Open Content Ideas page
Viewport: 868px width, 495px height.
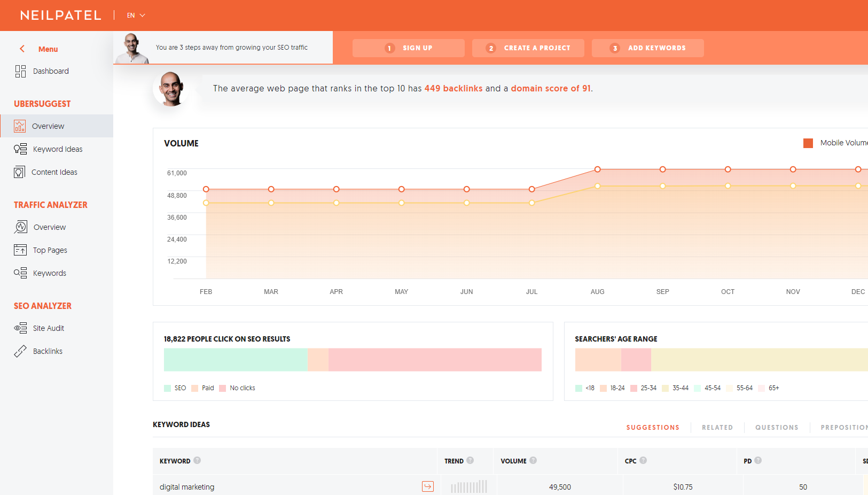click(x=54, y=172)
